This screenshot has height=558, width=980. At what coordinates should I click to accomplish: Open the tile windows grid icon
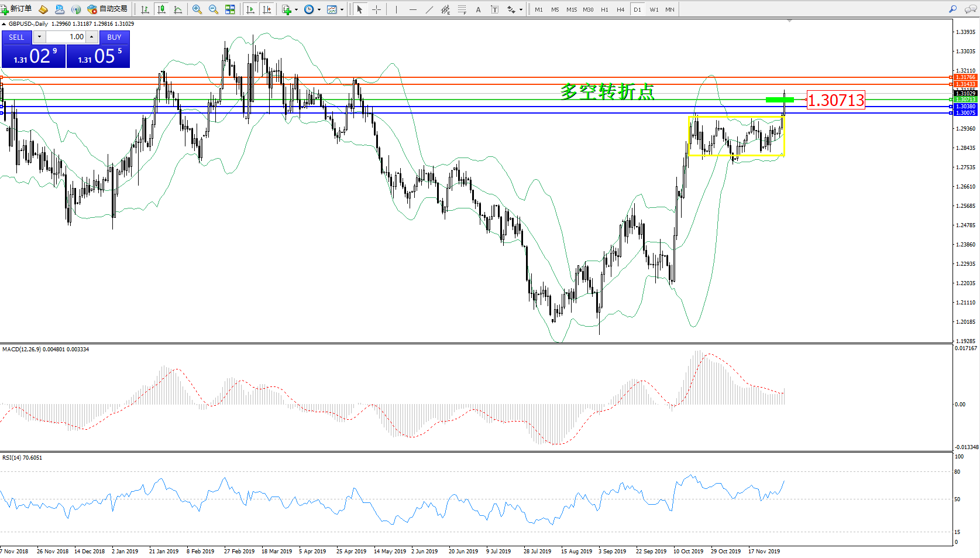coord(230,9)
